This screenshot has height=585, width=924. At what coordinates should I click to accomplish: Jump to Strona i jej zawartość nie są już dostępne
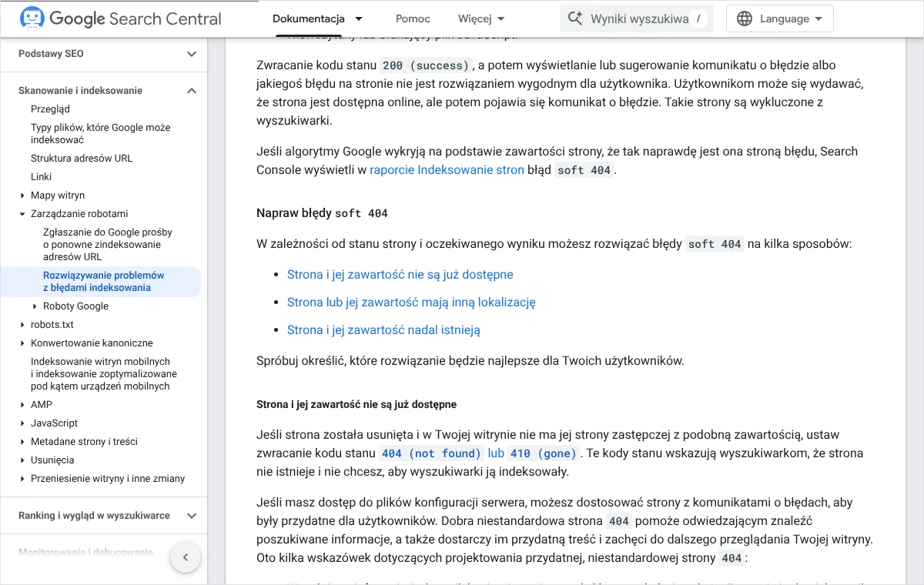400,275
